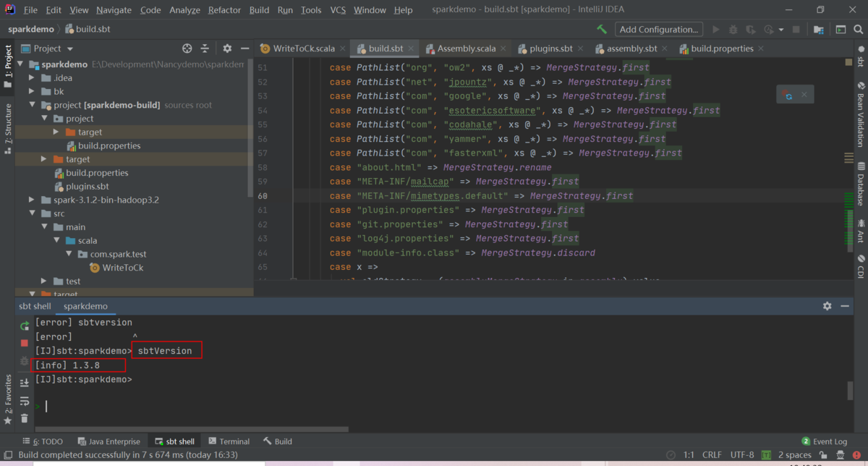The image size is (868, 466).
Task: Collapse the src folder
Action: pyautogui.click(x=32, y=213)
